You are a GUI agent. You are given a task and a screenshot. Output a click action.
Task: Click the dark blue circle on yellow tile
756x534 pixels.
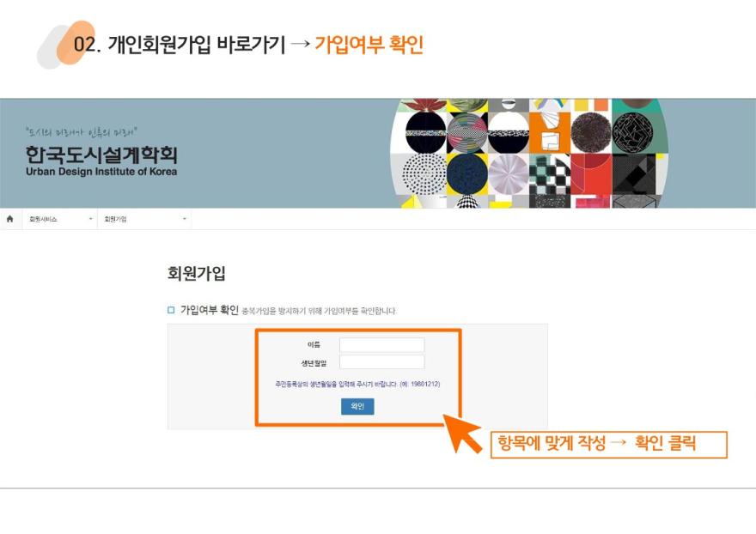[467, 174]
